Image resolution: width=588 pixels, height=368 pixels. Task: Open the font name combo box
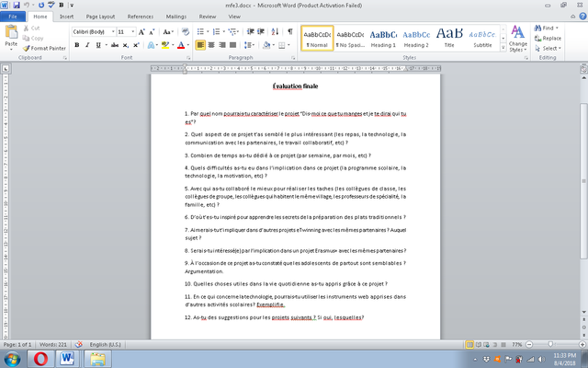pos(94,32)
